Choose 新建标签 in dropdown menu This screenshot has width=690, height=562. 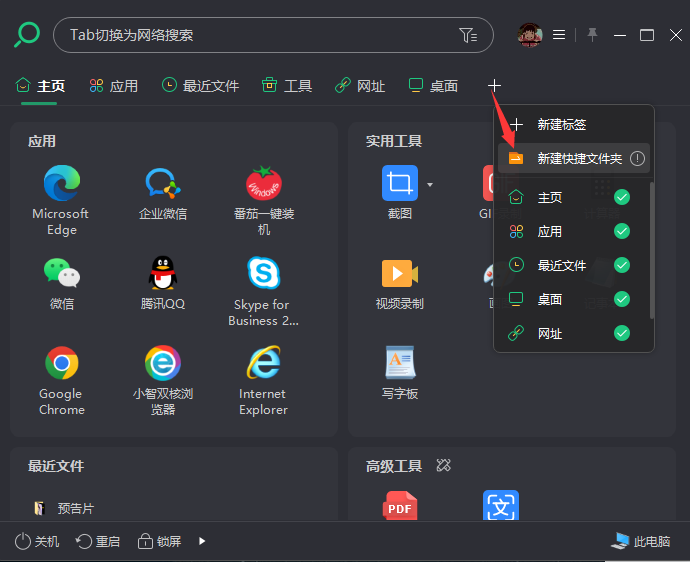tap(574, 125)
